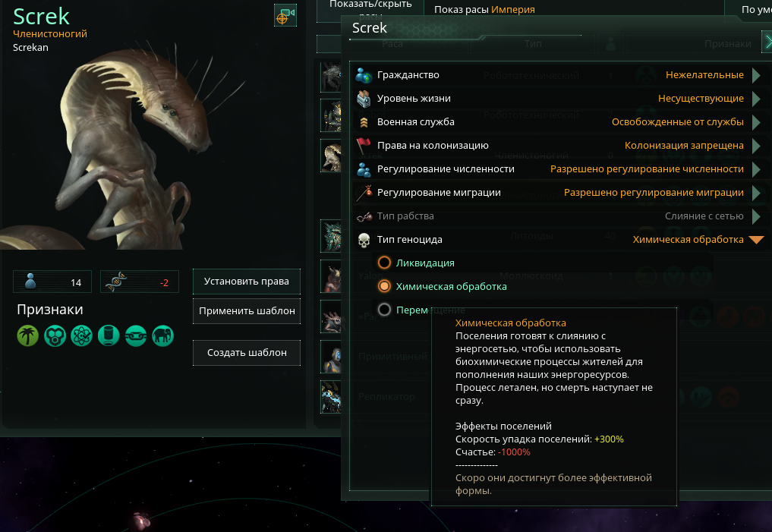
Task: Click the Создать шаблон button
Action: tap(247, 353)
